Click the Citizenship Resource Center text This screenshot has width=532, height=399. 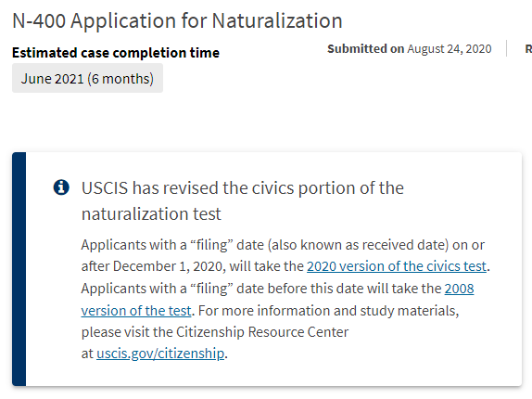coord(262,332)
